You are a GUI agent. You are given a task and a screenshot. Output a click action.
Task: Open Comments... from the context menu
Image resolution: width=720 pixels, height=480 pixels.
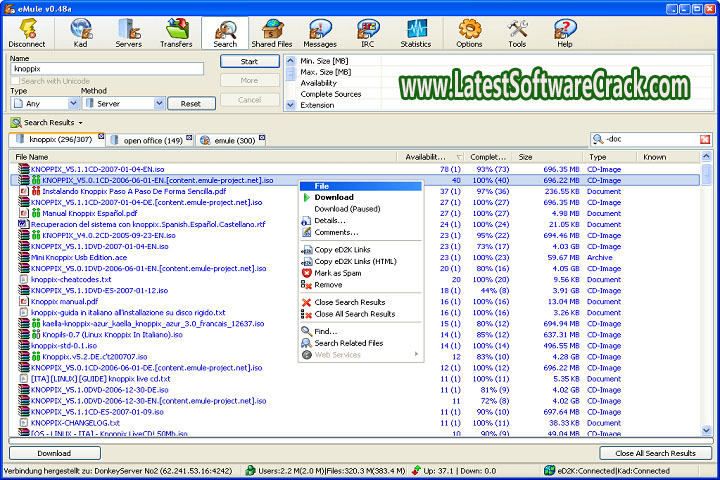pos(360,232)
